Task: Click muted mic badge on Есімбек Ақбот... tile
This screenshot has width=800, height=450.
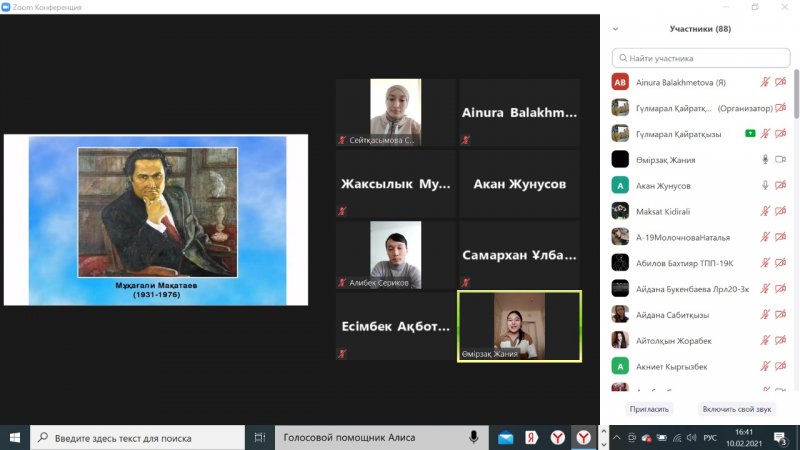Action: pyautogui.click(x=342, y=353)
